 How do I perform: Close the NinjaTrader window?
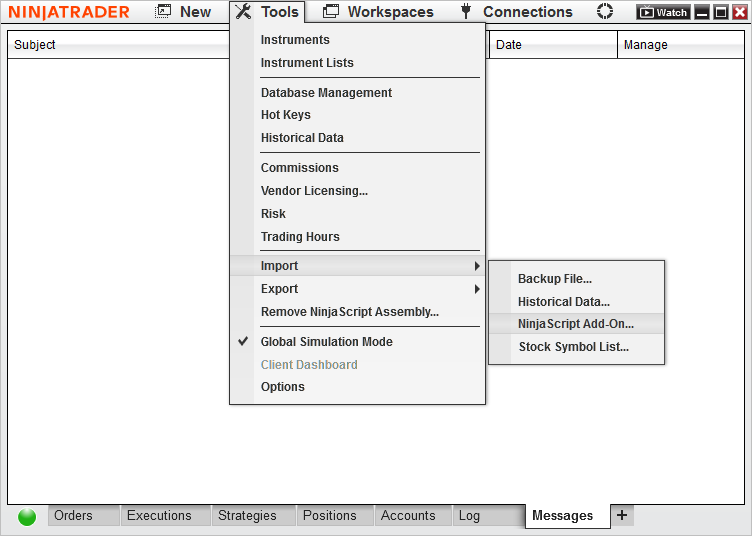[x=740, y=12]
